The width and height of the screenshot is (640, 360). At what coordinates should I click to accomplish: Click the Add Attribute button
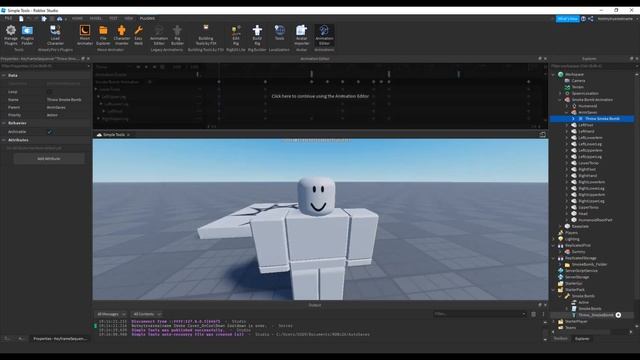click(x=49, y=158)
